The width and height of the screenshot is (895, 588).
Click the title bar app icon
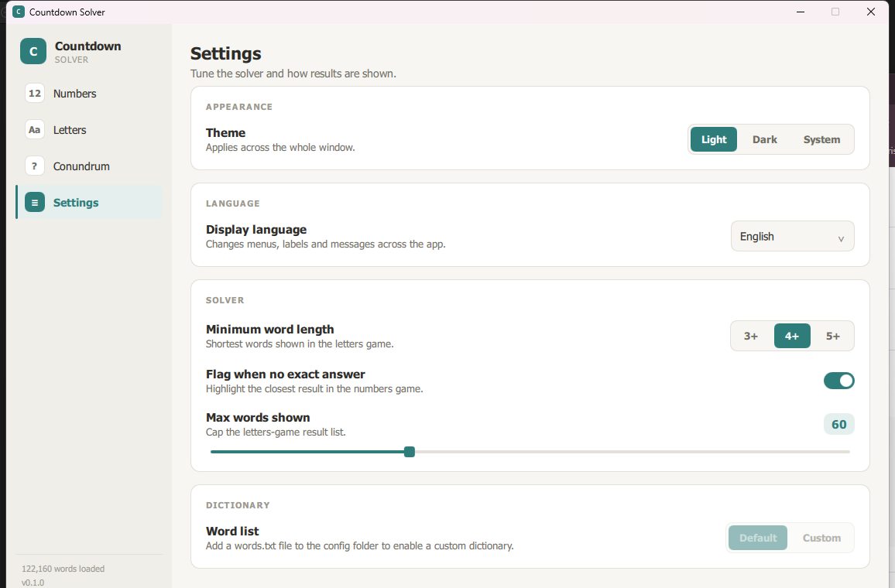[x=19, y=12]
